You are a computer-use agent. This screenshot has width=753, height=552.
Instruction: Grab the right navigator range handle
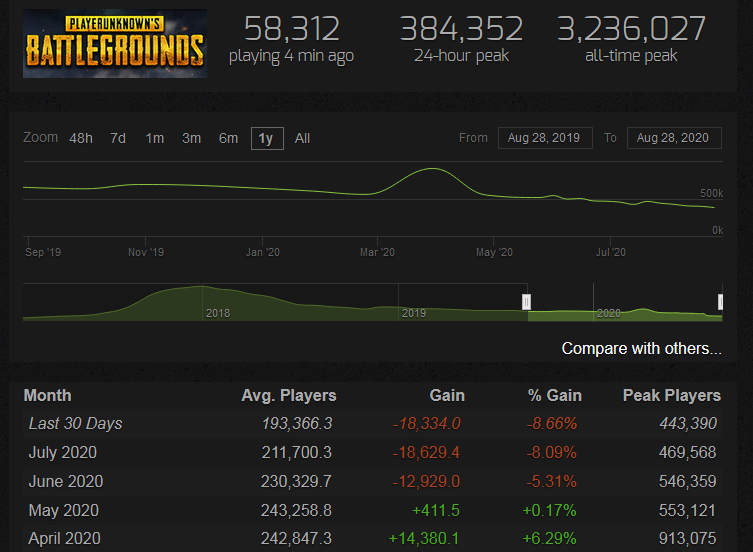tap(720, 302)
